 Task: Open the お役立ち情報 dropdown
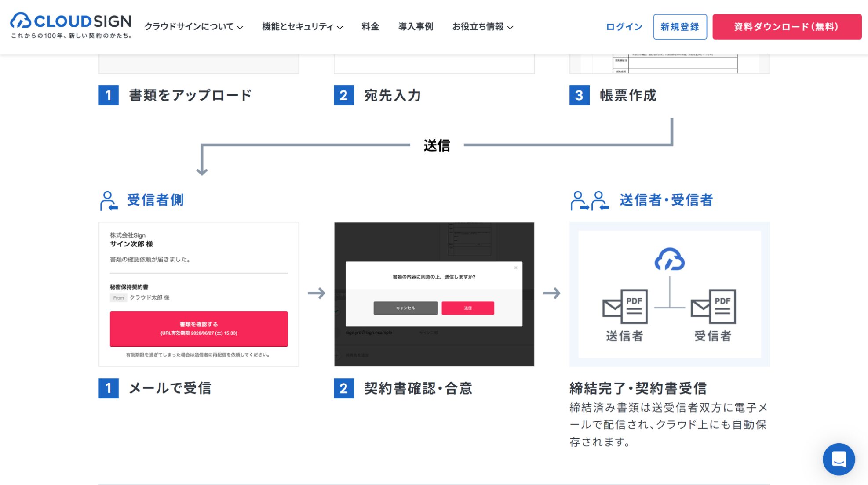tap(482, 27)
